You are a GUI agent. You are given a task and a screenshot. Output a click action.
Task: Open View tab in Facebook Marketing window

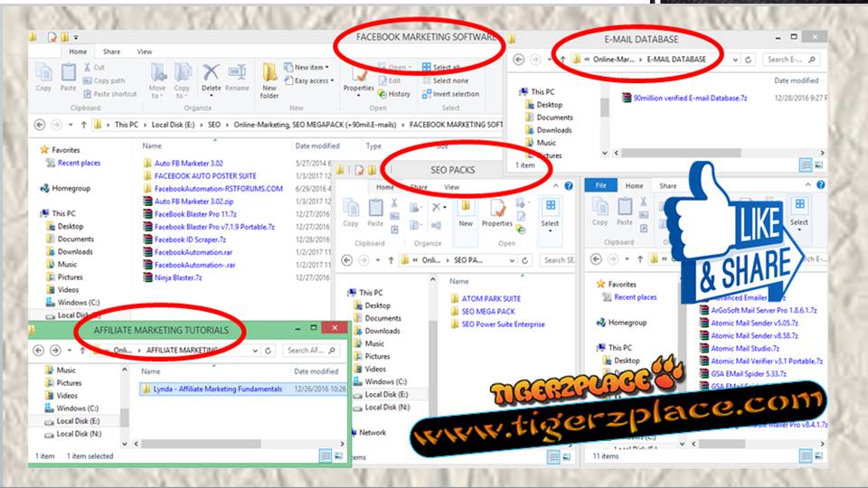pyautogui.click(x=145, y=52)
